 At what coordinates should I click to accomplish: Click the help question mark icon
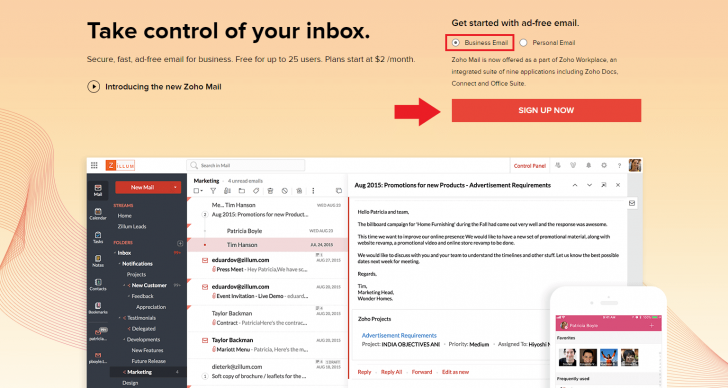(x=619, y=165)
